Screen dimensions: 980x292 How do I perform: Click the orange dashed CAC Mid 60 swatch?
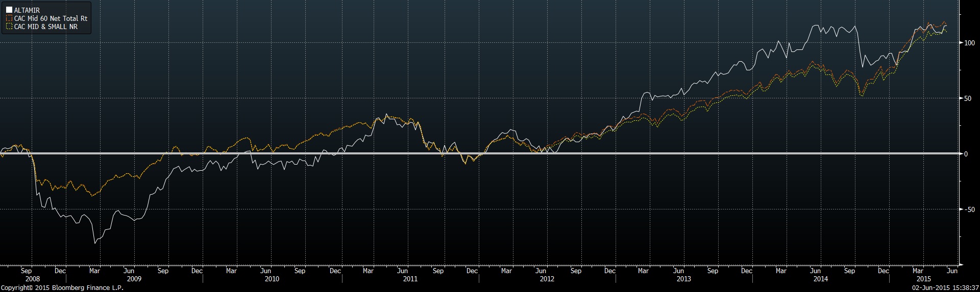(x=9, y=18)
